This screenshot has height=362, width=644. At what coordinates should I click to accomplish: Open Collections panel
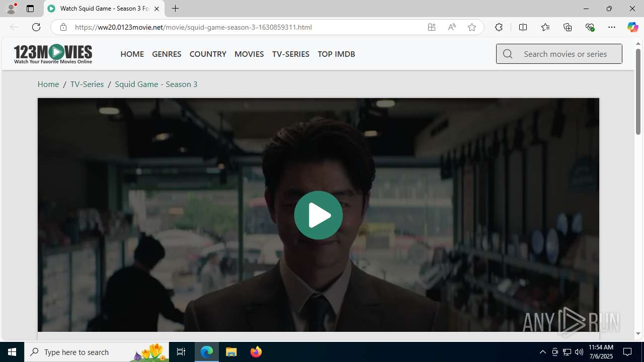pos(568,27)
